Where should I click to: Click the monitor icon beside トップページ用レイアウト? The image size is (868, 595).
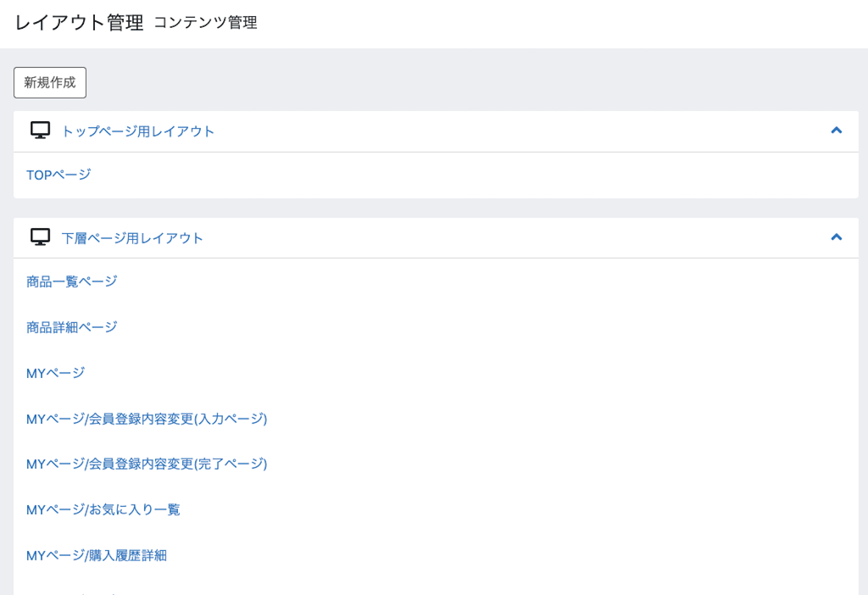(40, 131)
